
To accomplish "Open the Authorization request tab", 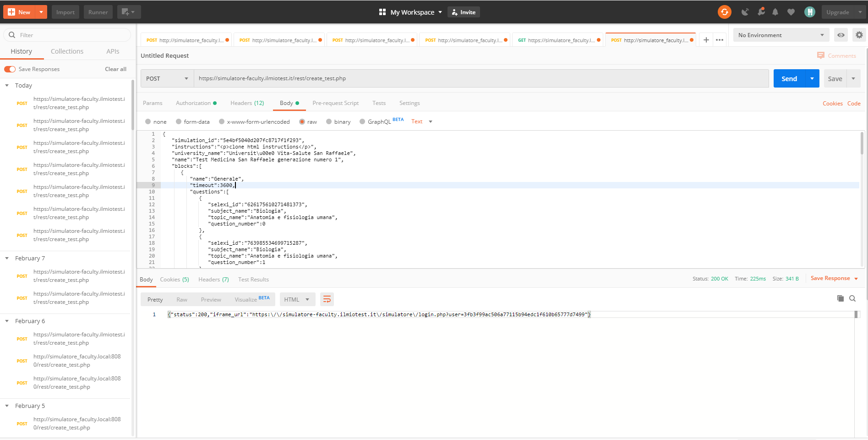I will [196, 103].
